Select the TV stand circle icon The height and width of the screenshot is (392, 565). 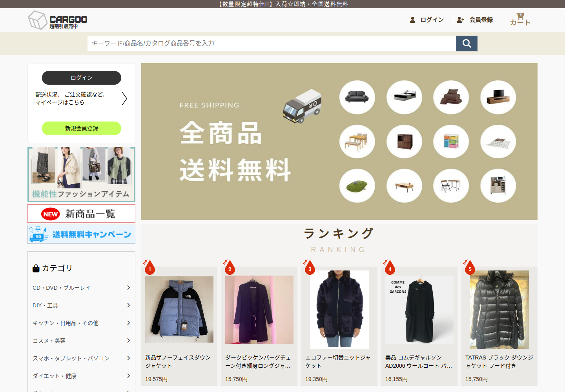coord(498,97)
